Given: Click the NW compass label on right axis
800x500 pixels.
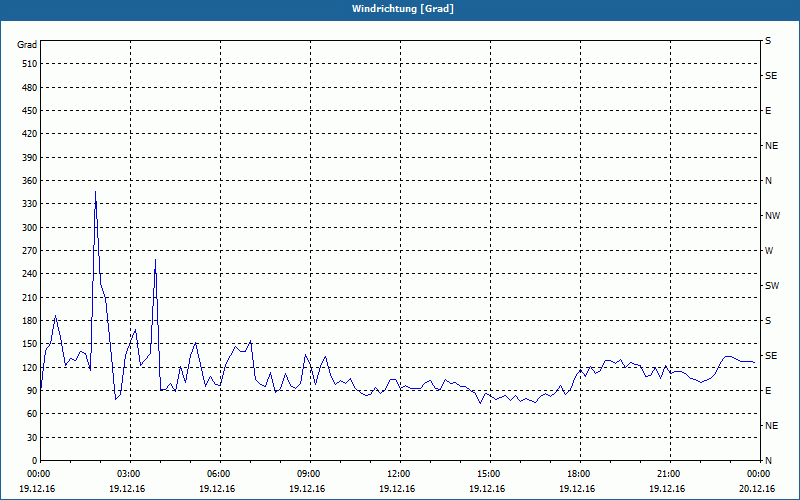Looking at the screenshot, I should click(x=772, y=216).
